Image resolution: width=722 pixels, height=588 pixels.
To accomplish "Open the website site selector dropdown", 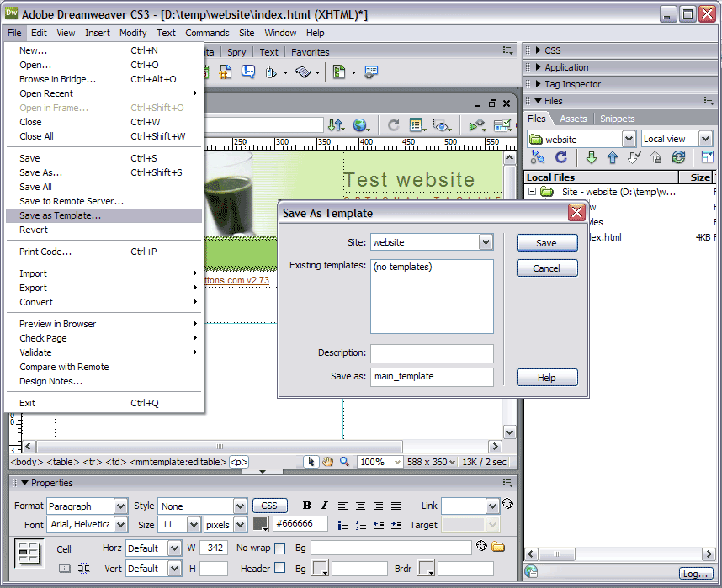I will (x=629, y=139).
